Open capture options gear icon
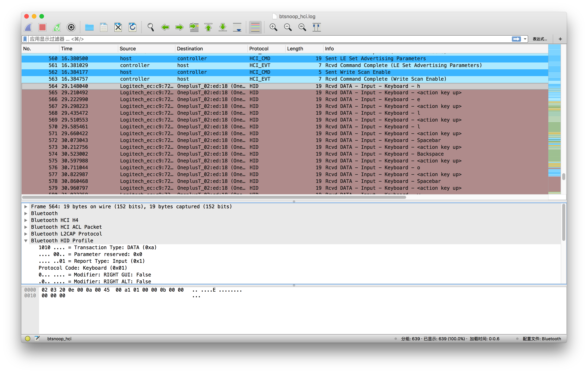 coord(71,27)
